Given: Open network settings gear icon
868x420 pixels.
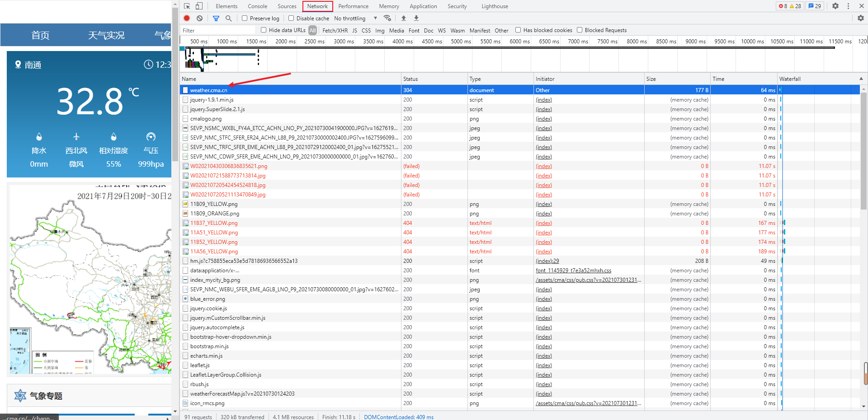Looking at the screenshot, I should [861, 18].
